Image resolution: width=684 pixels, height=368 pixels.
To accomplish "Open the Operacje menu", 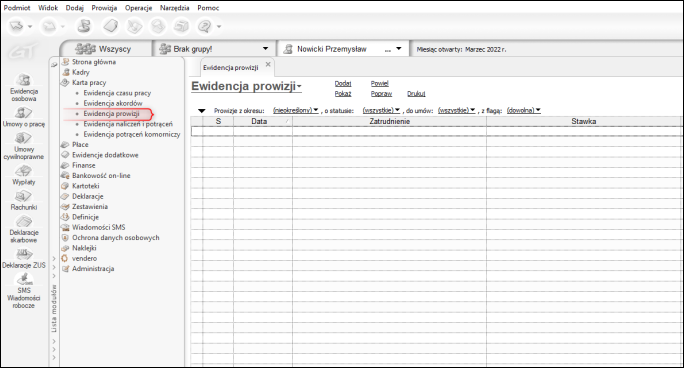I will coord(138,8).
